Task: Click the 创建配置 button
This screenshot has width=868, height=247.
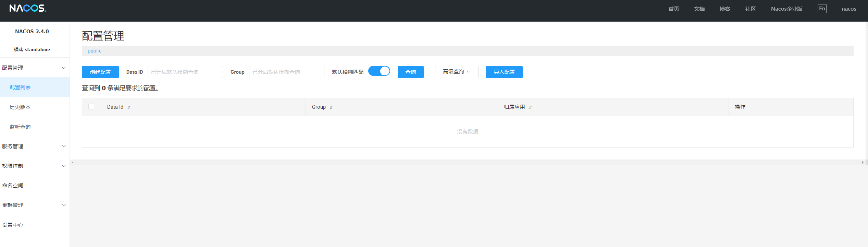Action: click(x=100, y=72)
